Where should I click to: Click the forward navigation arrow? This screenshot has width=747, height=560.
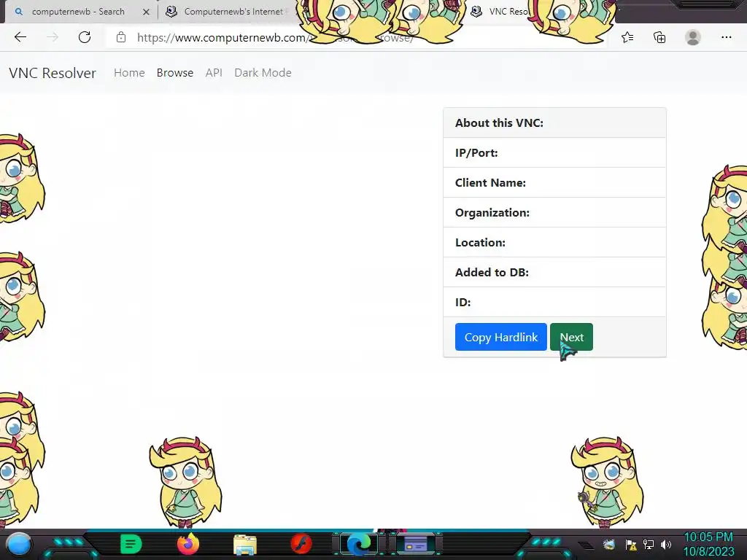click(x=53, y=37)
